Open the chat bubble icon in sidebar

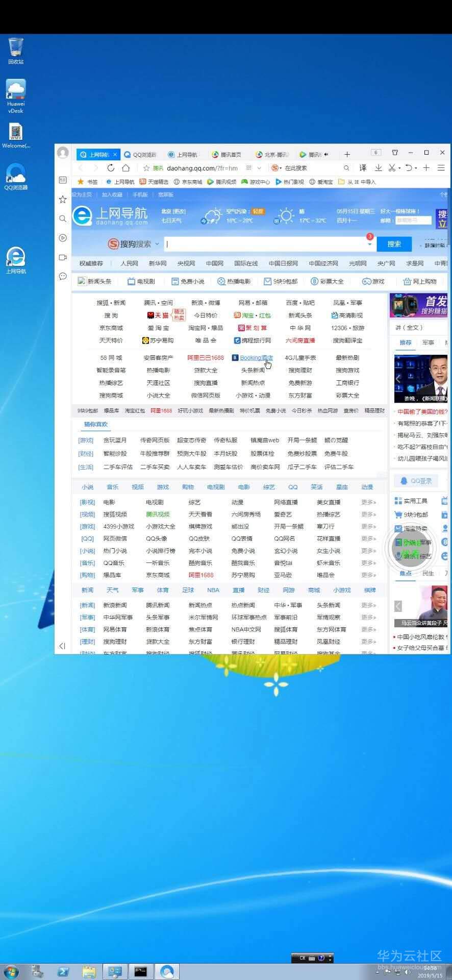click(63, 276)
